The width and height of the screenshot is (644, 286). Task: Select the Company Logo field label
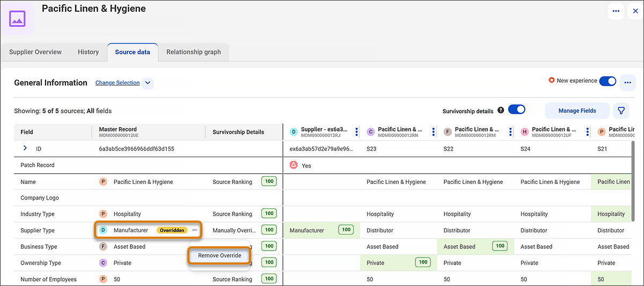coord(40,198)
